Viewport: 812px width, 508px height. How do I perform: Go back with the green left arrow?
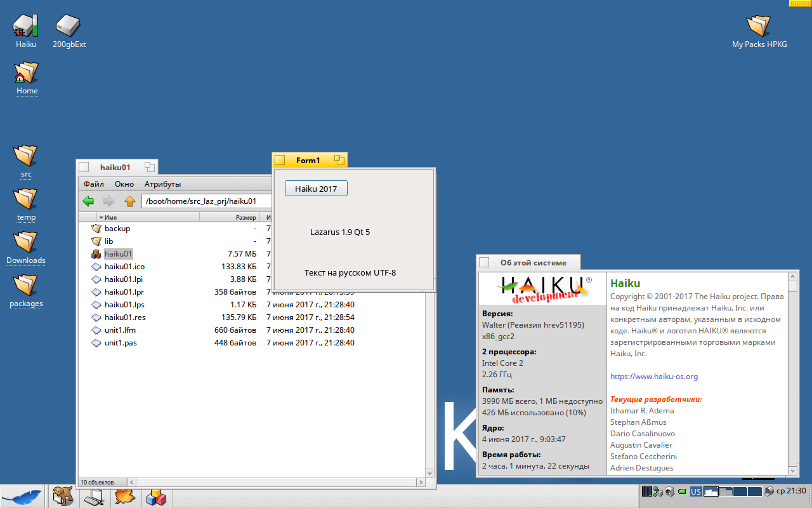(88, 201)
